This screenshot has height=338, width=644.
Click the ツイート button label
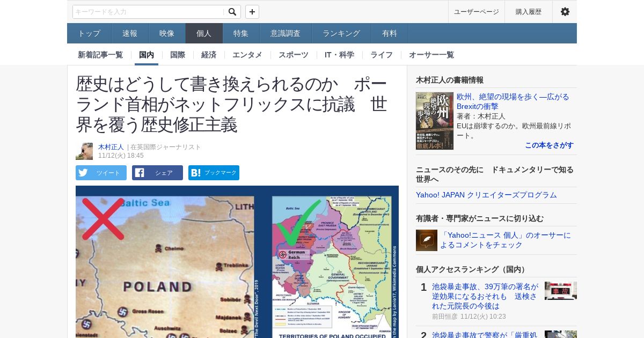108,173
